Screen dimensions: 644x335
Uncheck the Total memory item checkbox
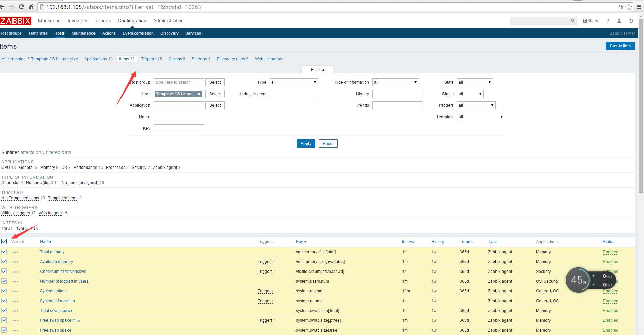[x=4, y=252]
